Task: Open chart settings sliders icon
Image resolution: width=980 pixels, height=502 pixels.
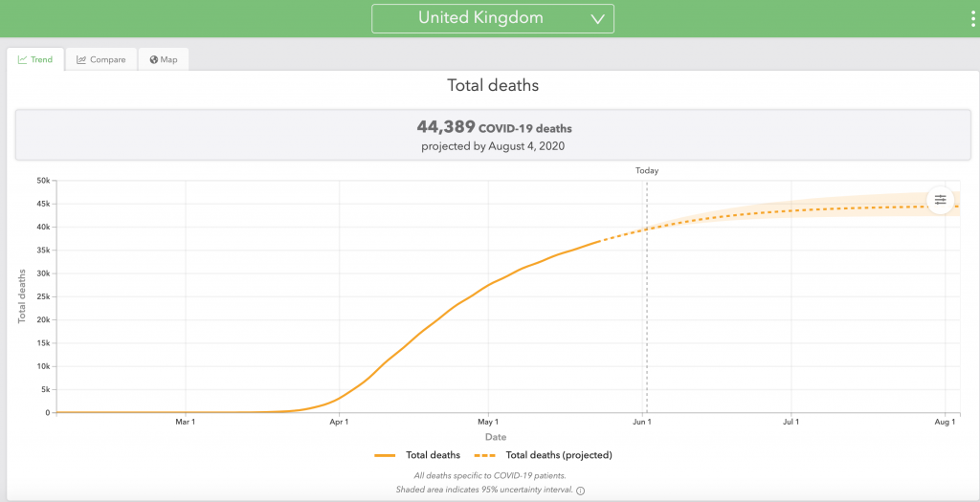Action: tap(941, 201)
